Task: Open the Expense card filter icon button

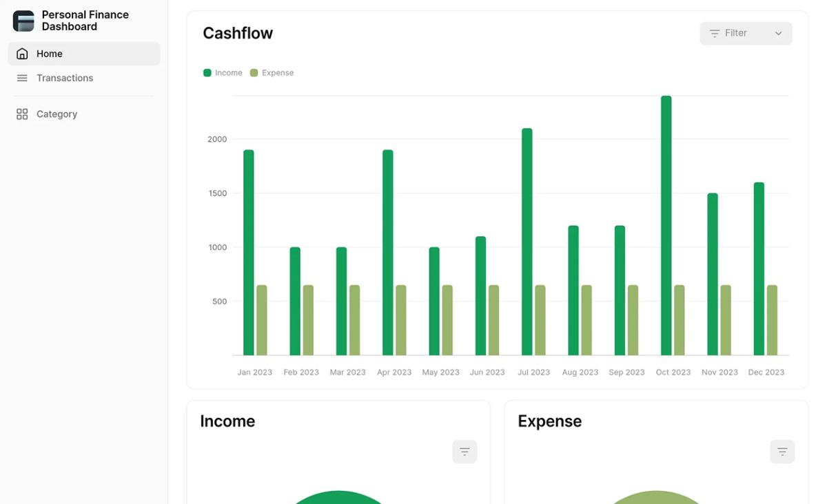Action: 782,452
